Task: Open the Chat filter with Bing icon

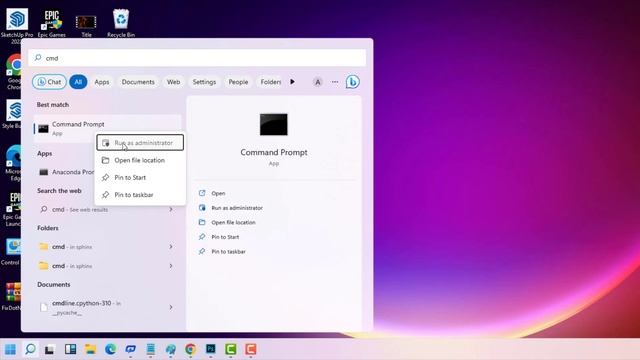Action: click(x=49, y=82)
